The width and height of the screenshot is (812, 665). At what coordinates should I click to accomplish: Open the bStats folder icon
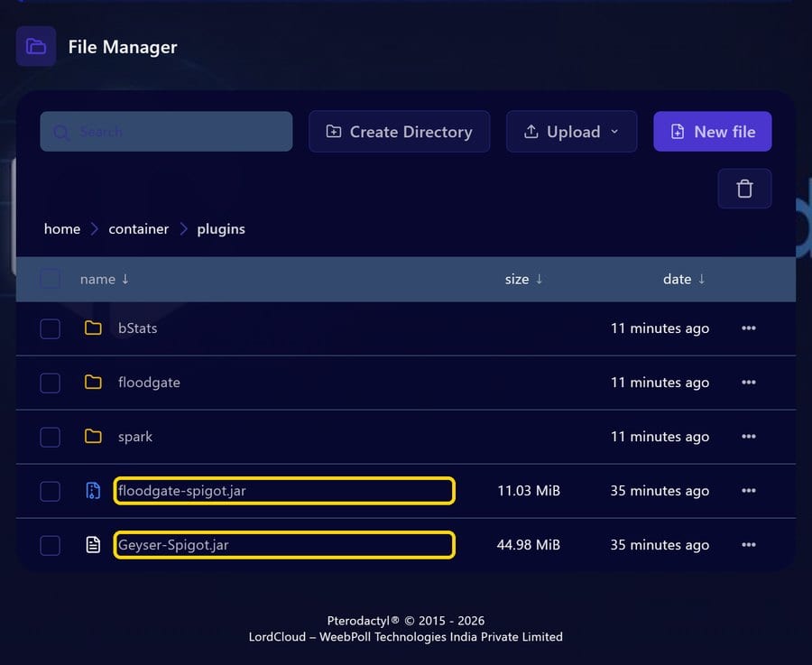pyautogui.click(x=93, y=328)
